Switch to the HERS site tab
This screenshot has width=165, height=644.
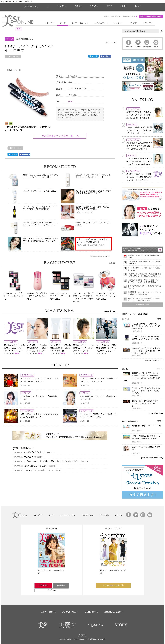pos(123,6)
